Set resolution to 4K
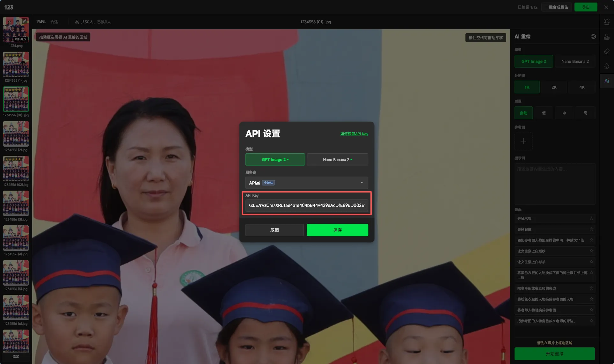This screenshot has width=614, height=364. 582,87
